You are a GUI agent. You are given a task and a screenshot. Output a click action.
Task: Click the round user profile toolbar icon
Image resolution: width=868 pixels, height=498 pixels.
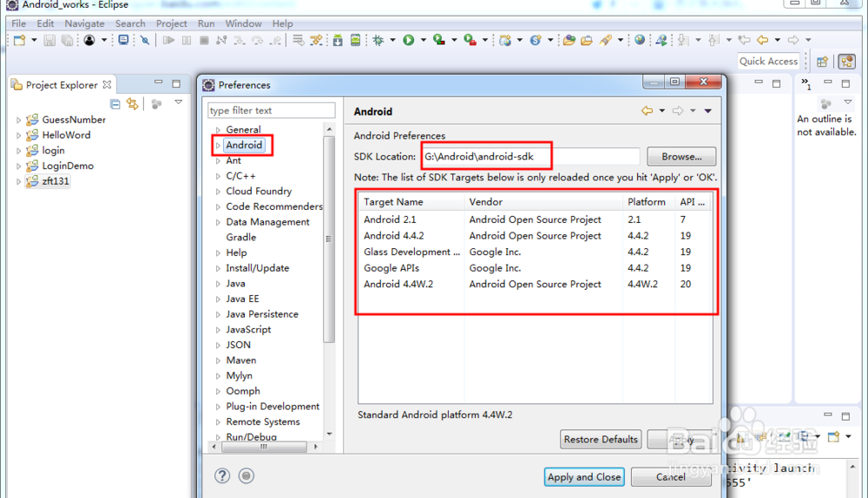[89, 40]
